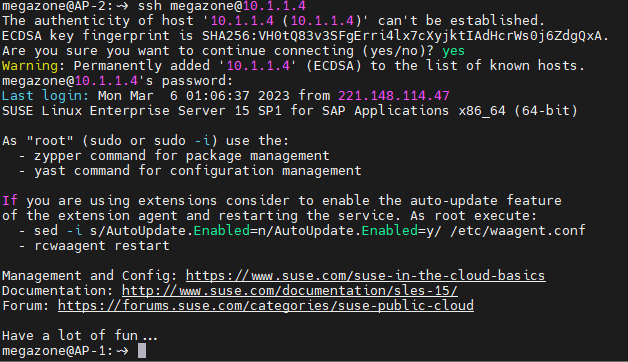Click the cursor block at AP-1 prompt

pos(142,351)
